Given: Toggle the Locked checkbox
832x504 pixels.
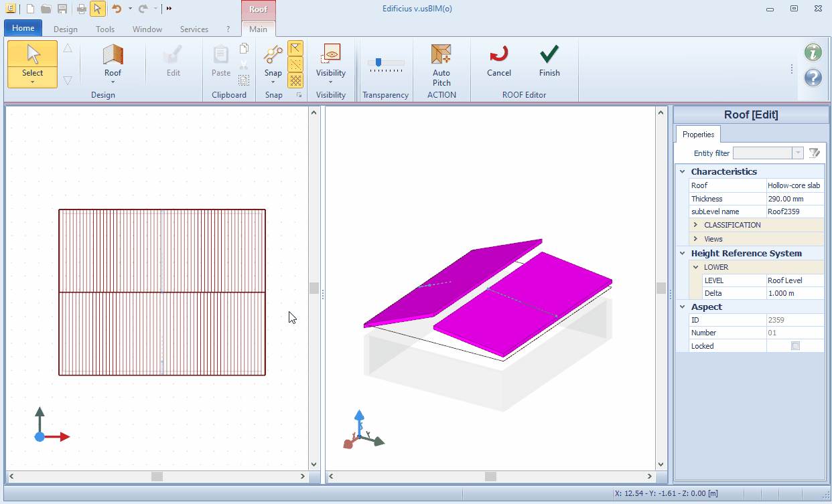Looking at the screenshot, I should (795, 346).
